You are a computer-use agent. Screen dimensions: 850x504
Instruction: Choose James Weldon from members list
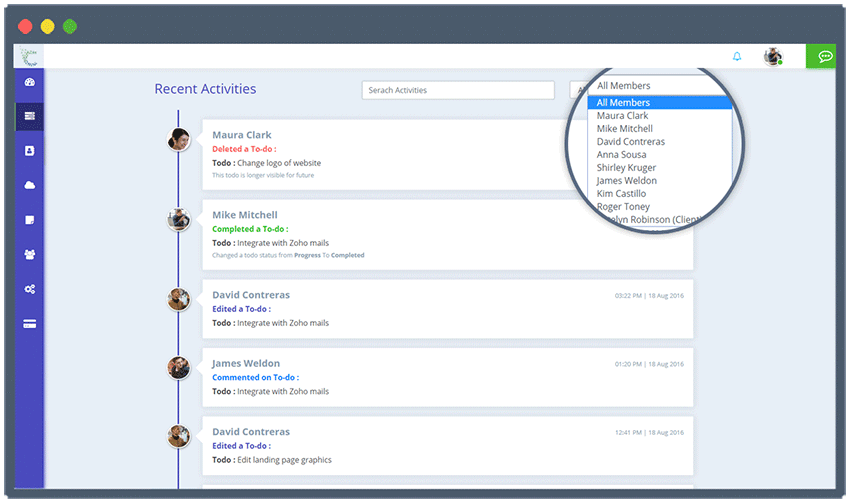click(626, 180)
